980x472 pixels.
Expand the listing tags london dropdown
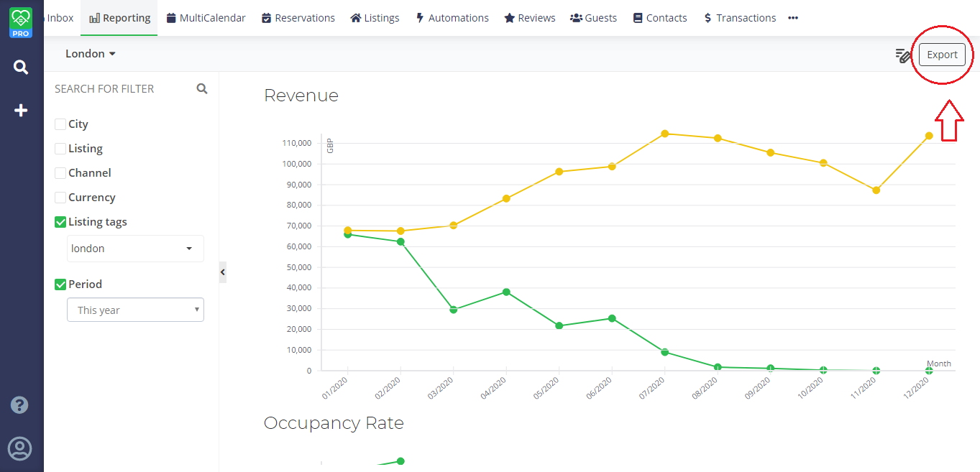(135, 249)
